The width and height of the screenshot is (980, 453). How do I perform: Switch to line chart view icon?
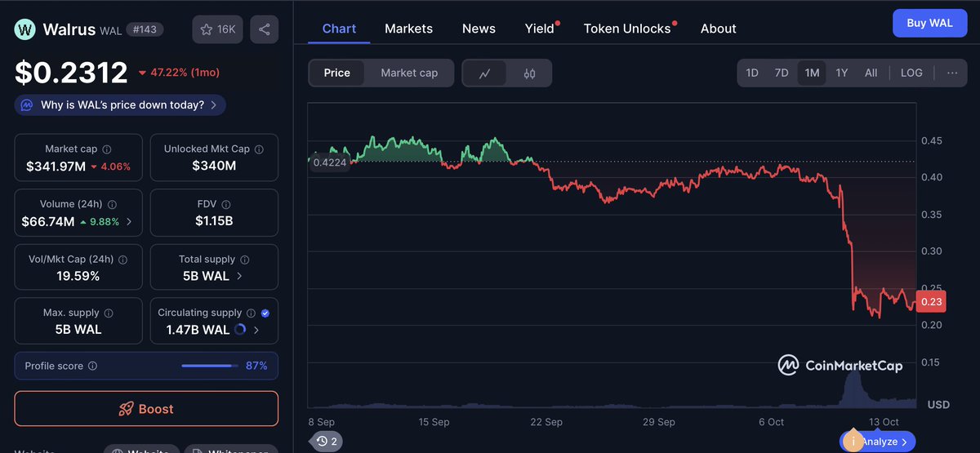pos(484,73)
